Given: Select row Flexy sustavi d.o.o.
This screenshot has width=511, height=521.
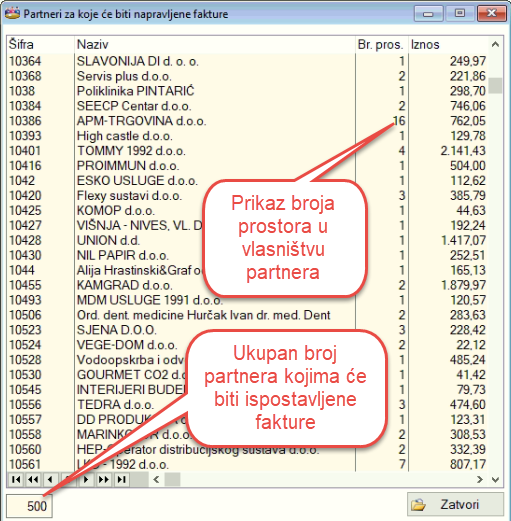Looking at the screenshot, I should point(247,195).
